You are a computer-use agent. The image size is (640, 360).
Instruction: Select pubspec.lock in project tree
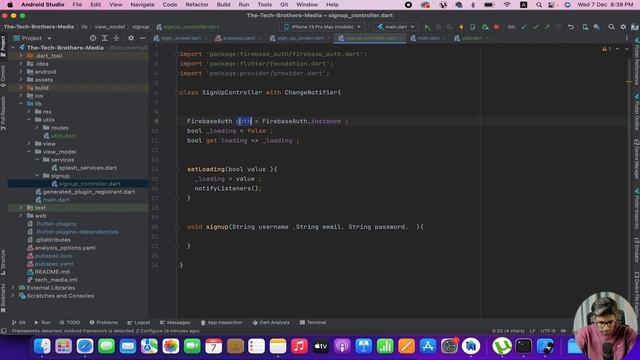coord(49,256)
